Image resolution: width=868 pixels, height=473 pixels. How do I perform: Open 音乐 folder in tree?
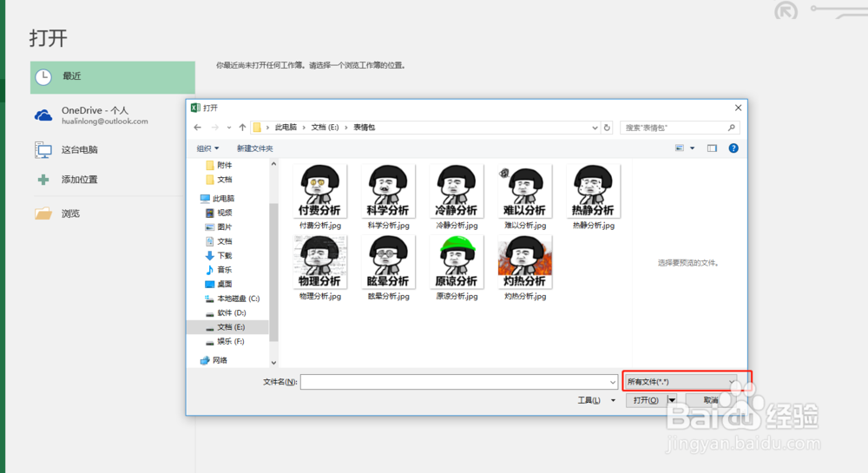[x=220, y=270]
